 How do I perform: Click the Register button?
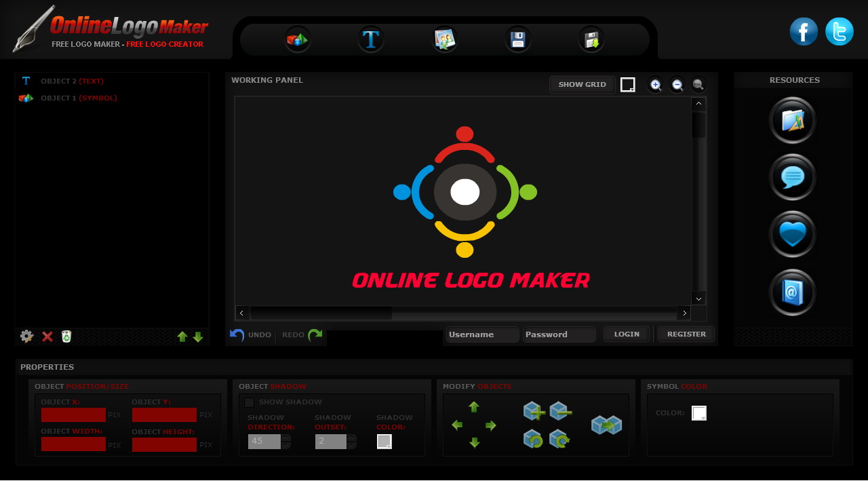tap(686, 334)
